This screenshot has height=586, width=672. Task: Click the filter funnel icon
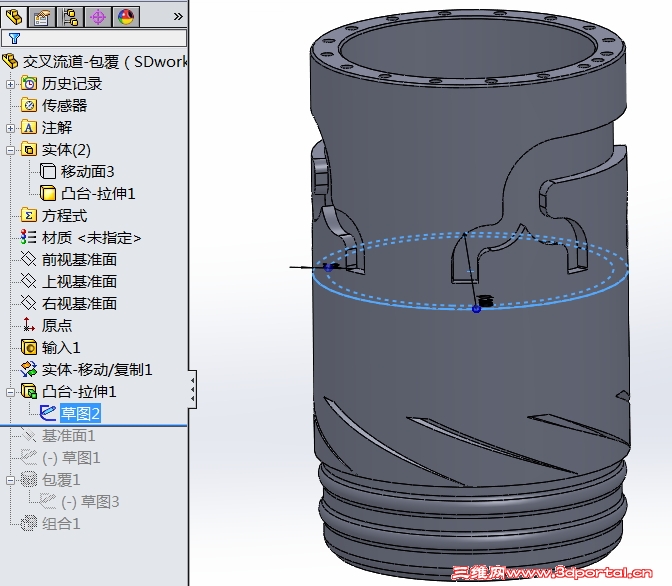pos(15,39)
